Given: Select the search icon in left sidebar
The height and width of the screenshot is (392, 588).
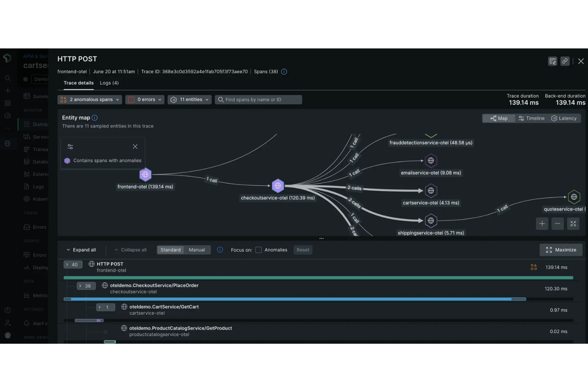Looking at the screenshot, I should pyautogui.click(x=8, y=78).
